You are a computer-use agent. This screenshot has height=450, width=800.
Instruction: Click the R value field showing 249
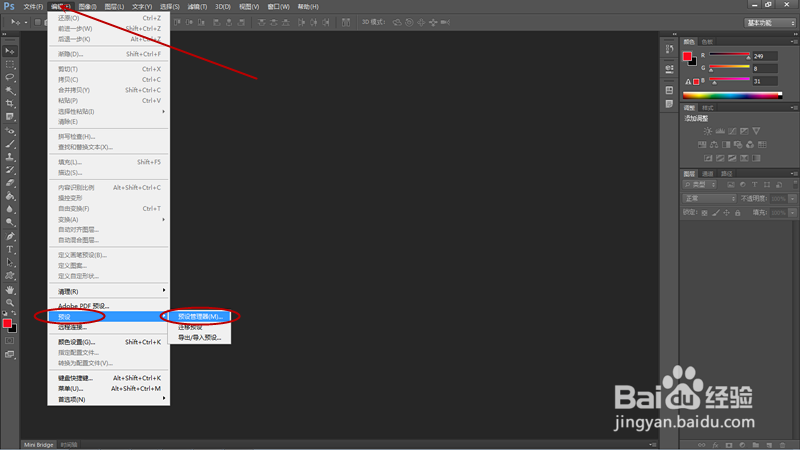tap(765, 56)
